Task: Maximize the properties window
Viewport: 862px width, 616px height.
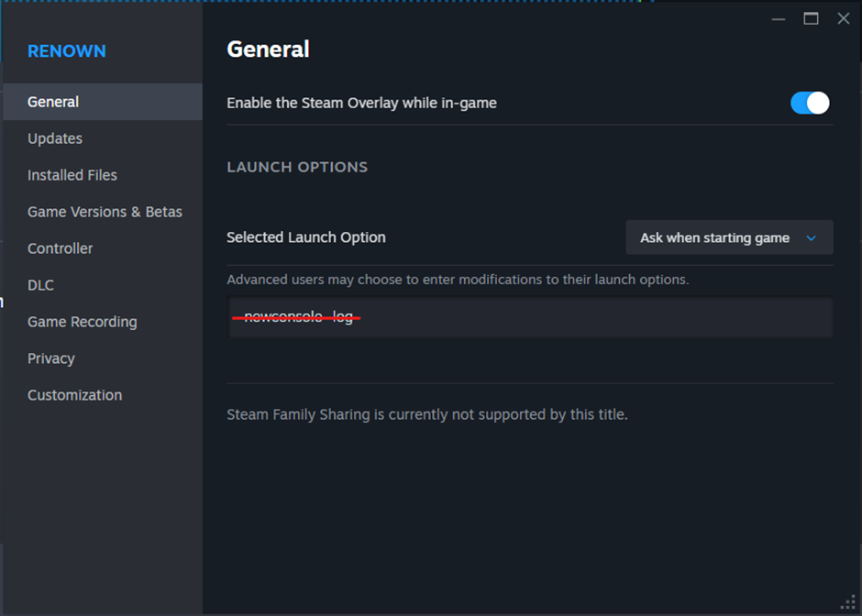Action: point(811,18)
